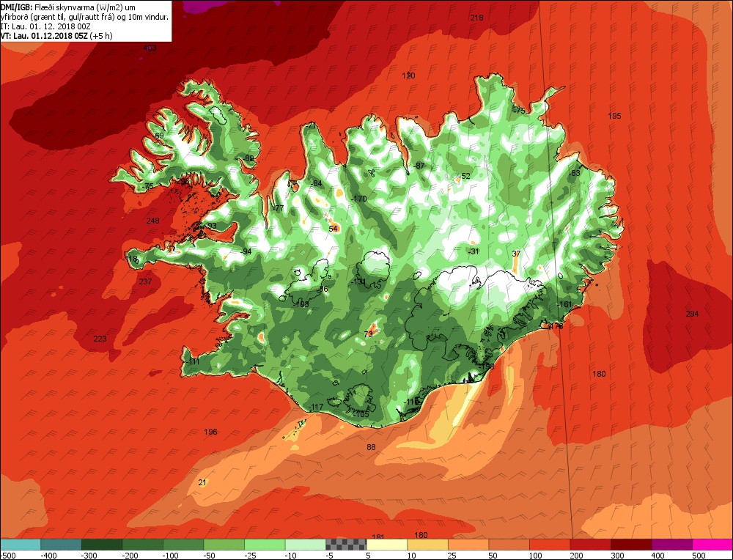The height and width of the screenshot is (560, 733).
Task: Click the medium green swatch between -50 and -25
Action: pos(224,545)
